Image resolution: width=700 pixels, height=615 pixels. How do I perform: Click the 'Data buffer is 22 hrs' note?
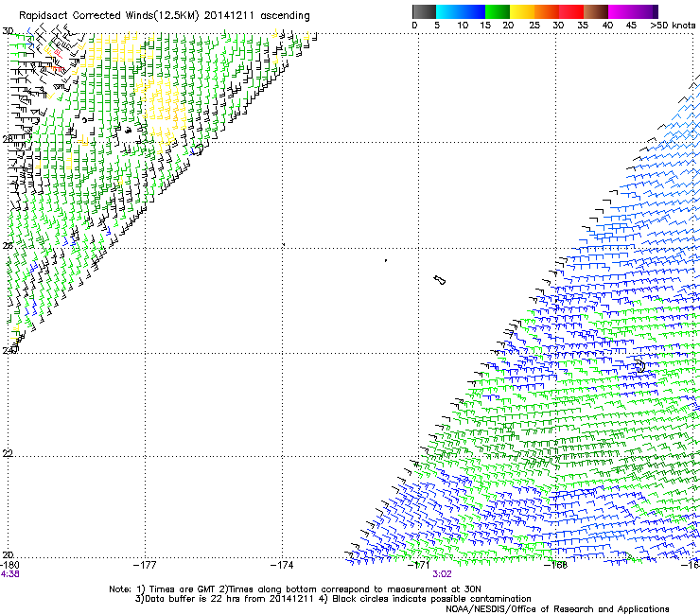(x=333, y=599)
